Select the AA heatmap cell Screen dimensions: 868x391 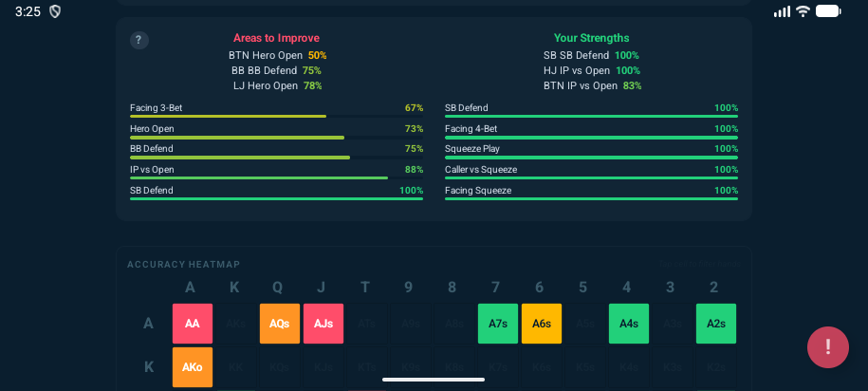pos(193,324)
